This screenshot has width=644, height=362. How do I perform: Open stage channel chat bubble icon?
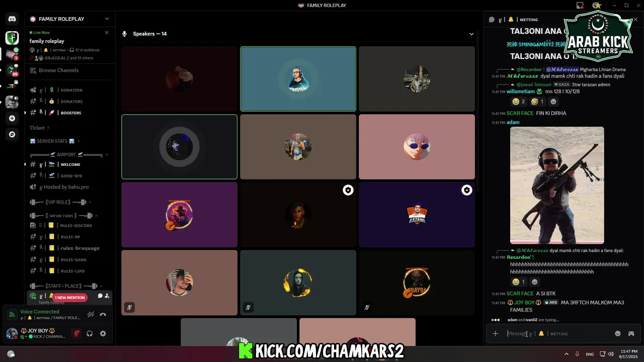click(100, 296)
